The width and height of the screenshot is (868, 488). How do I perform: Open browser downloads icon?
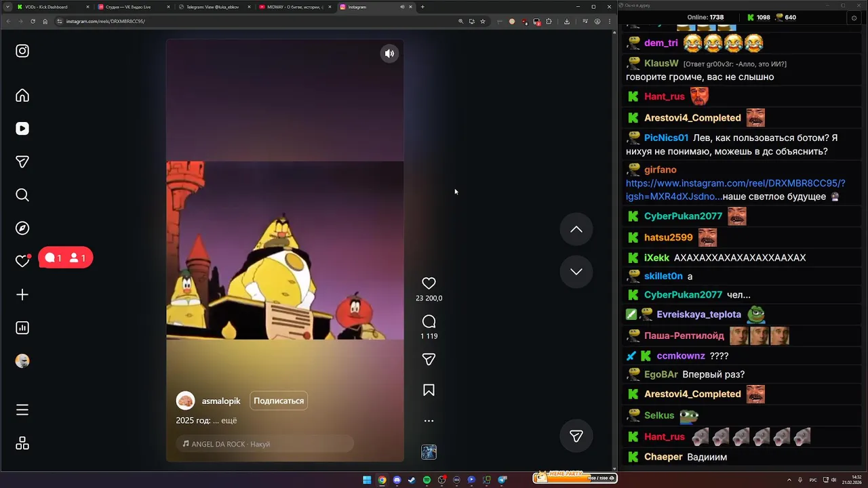[567, 21]
